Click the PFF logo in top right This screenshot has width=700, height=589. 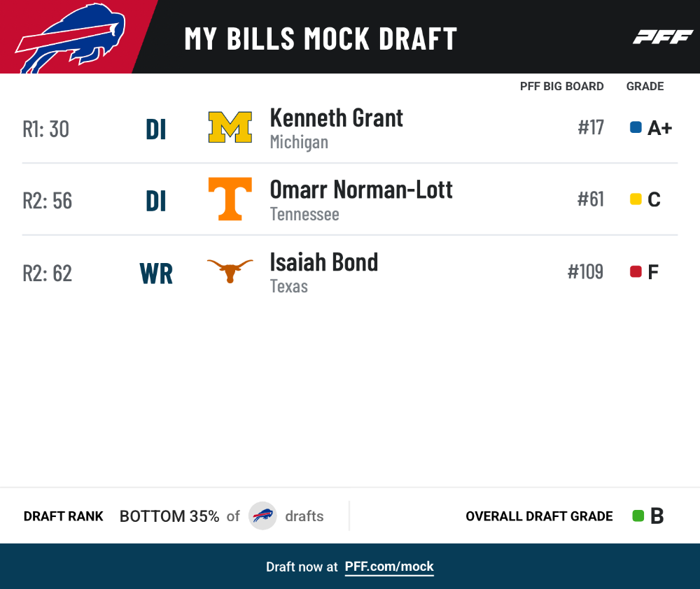[663, 37]
